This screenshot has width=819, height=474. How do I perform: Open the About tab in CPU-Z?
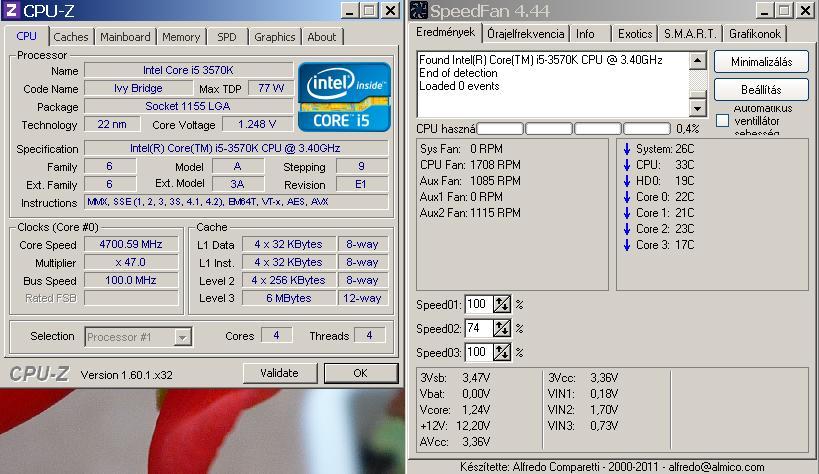coord(322,37)
